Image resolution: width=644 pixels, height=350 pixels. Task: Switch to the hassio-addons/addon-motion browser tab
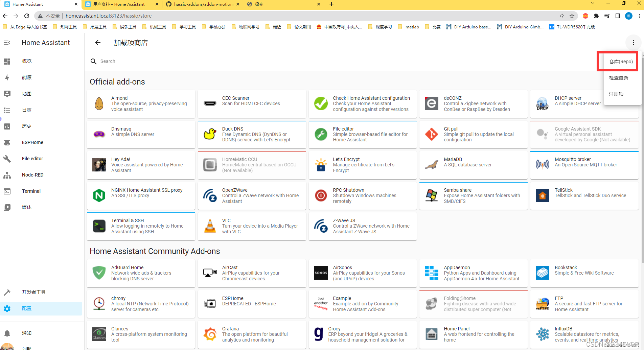[203, 4]
